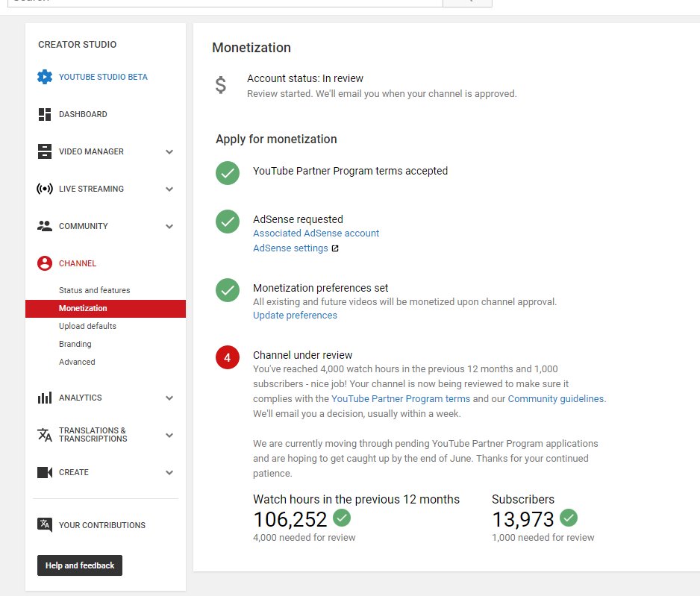Click the Monetization page title
Screen dimensions: 700x596
click(x=251, y=48)
